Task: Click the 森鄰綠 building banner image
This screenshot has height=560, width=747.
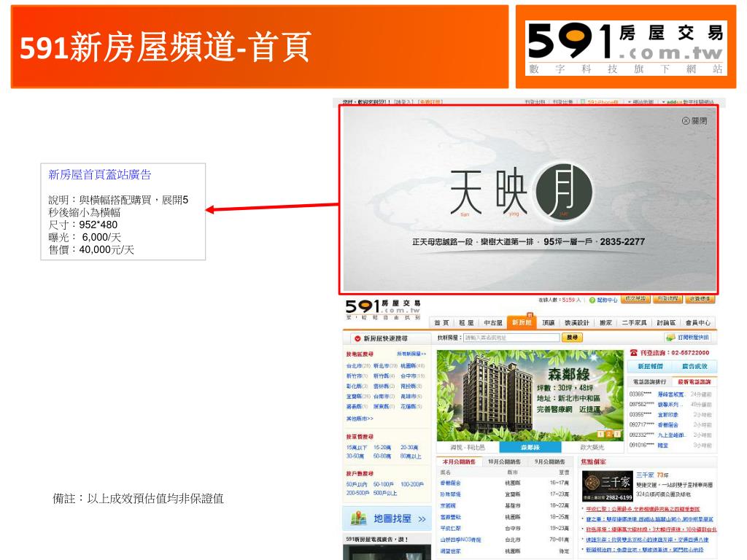Action: coord(530,396)
